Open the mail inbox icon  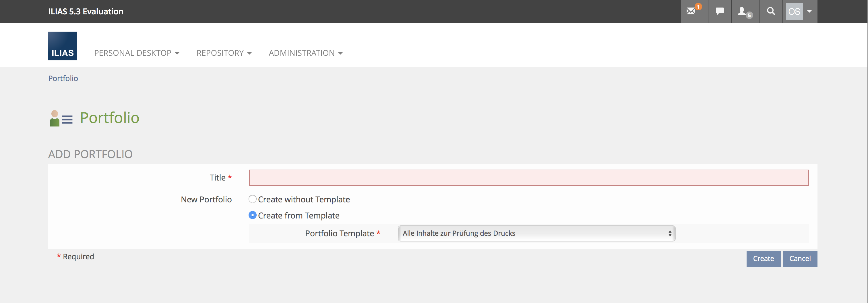click(x=691, y=11)
